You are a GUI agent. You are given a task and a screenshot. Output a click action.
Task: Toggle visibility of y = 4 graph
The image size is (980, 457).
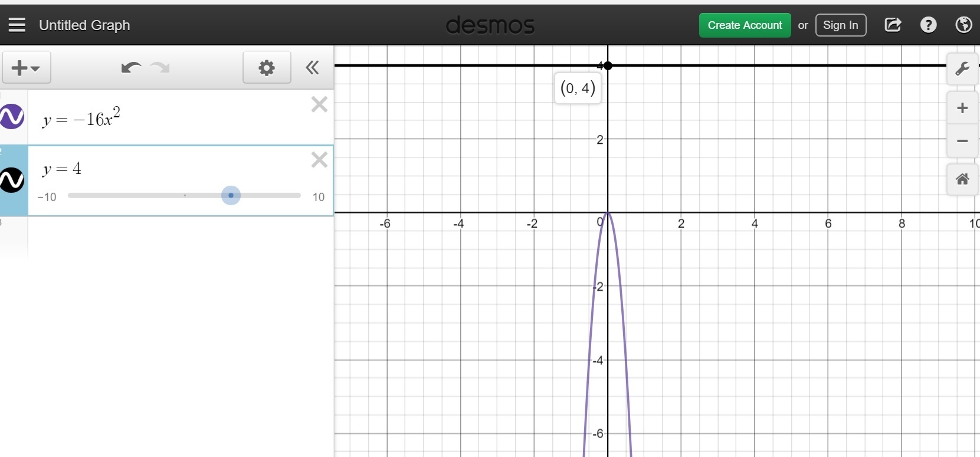coord(12,180)
